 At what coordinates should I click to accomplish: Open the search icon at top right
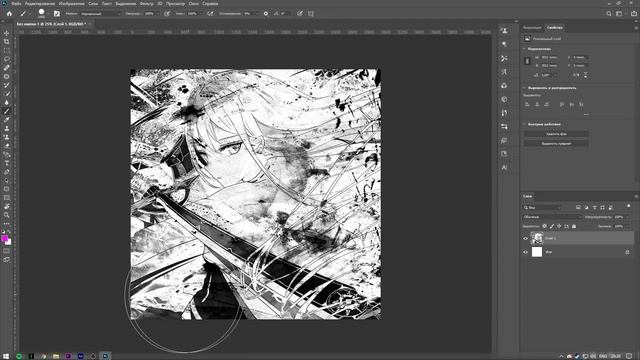pyautogui.click(x=609, y=13)
